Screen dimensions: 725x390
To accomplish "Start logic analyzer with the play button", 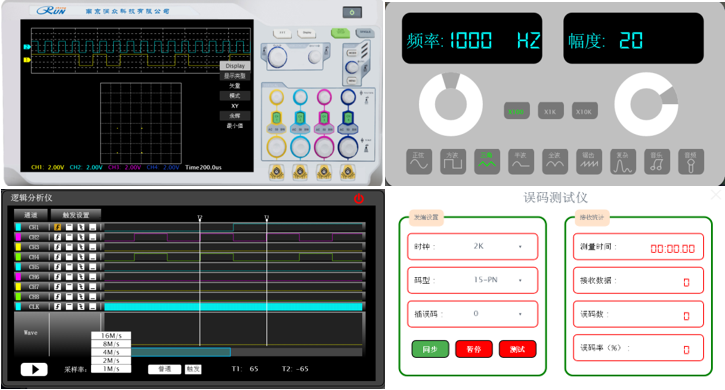I will [x=34, y=369].
